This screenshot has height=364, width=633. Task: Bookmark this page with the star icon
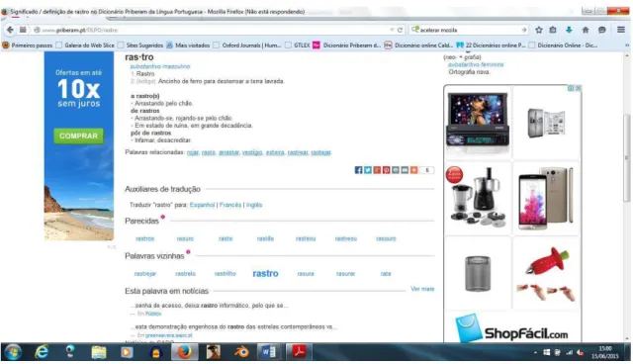click(x=538, y=30)
